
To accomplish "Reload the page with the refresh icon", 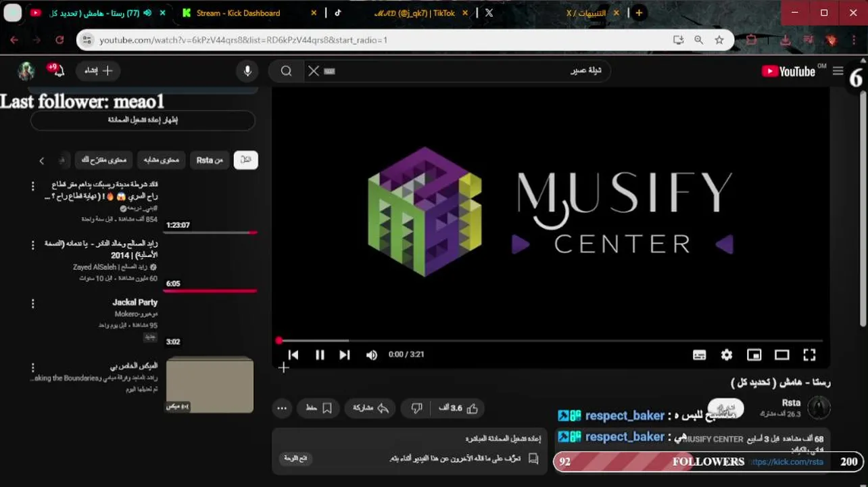I will coord(59,40).
